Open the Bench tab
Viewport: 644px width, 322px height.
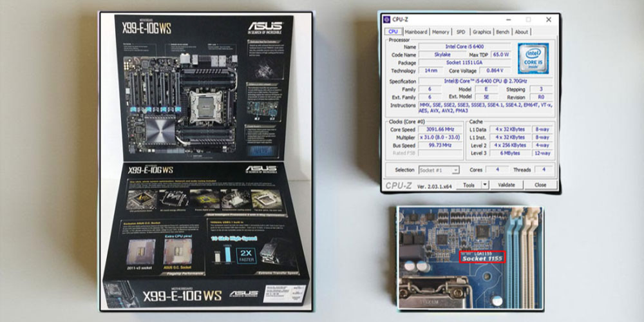click(502, 32)
